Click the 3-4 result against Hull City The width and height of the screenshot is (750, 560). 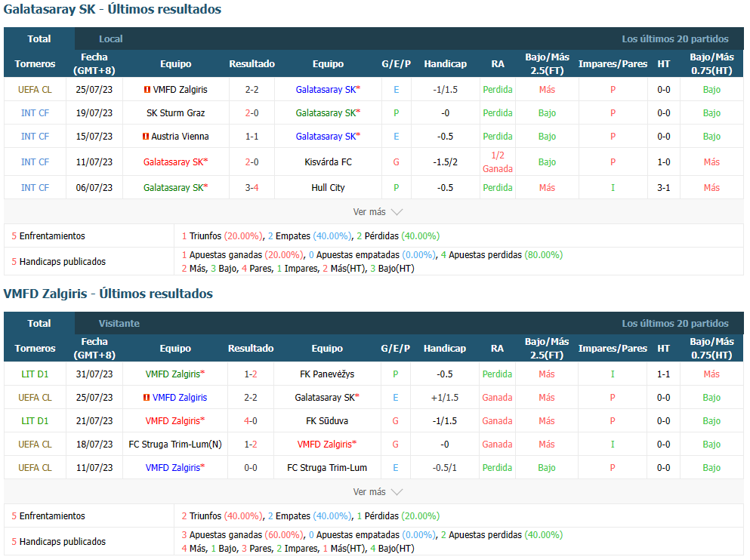tap(252, 188)
